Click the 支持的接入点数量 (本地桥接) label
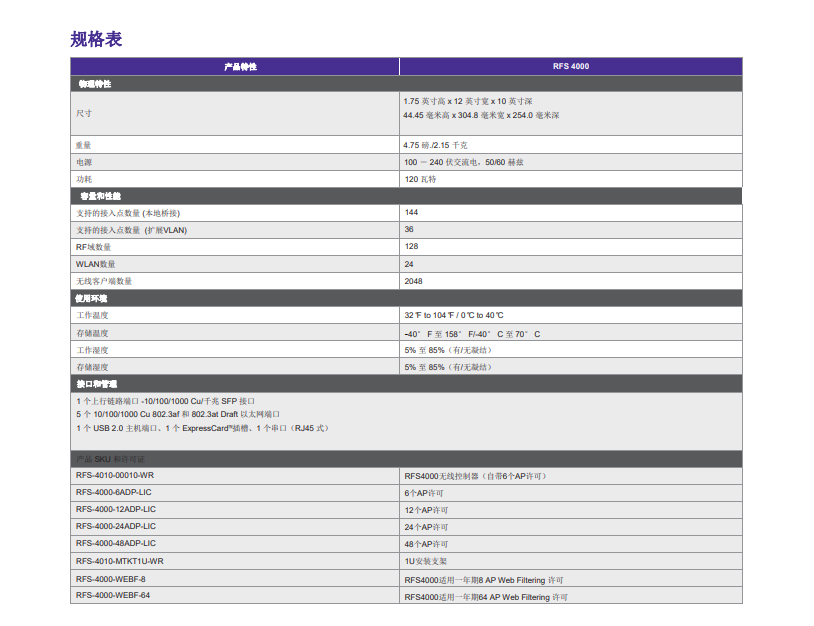The height and width of the screenshot is (626, 814). (x=128, y=213)
